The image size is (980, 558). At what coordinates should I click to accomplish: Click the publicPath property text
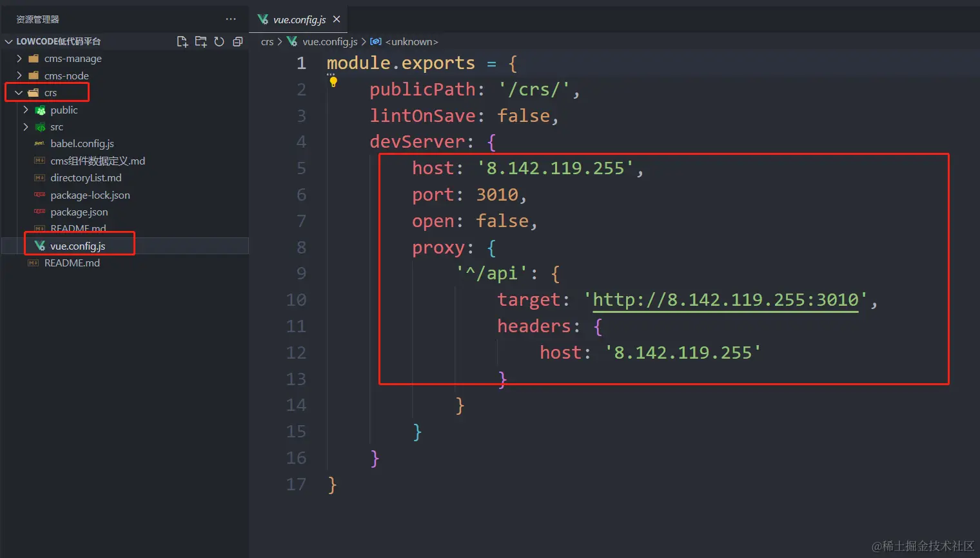tap(422, 90)
